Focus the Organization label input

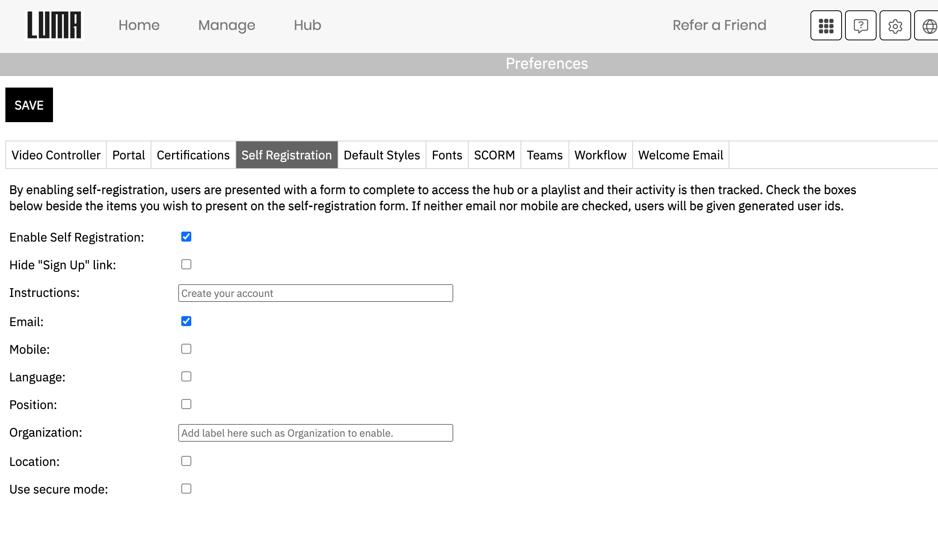pos(315,433)
